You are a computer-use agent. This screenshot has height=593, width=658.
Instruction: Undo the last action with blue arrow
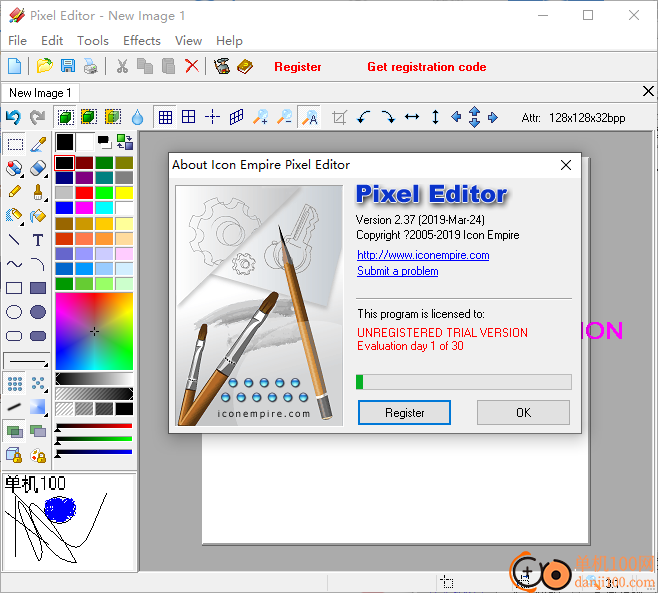pyautogui.click(x=13, y=118)
